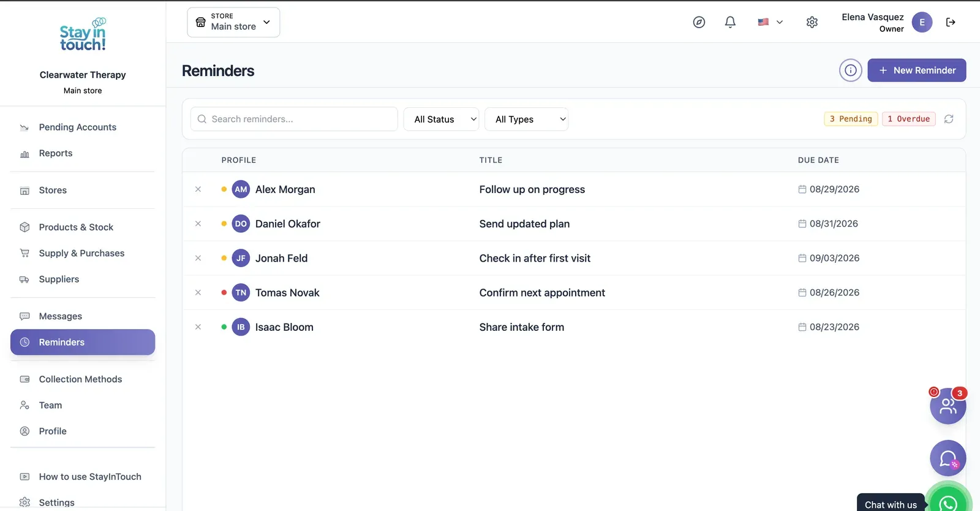Click the info circle icon near New Reminder
Screen dimensions: 980x511
pos(851,70)
